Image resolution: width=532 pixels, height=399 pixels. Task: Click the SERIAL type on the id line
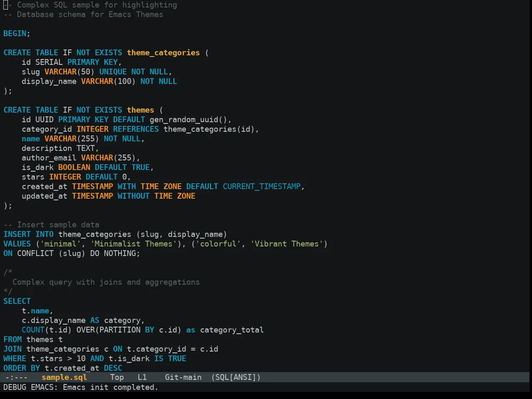pyautogui.click(x=49, y=62)
